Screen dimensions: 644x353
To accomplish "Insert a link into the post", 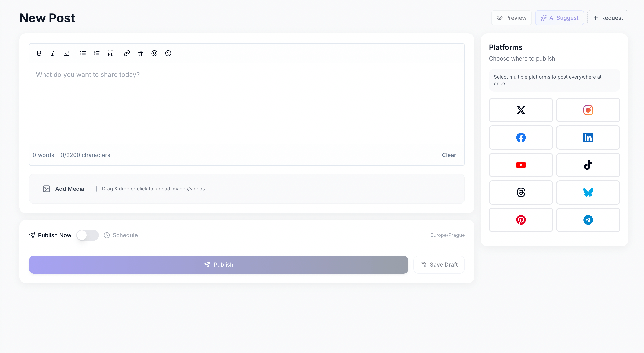I will pos(127,53).
